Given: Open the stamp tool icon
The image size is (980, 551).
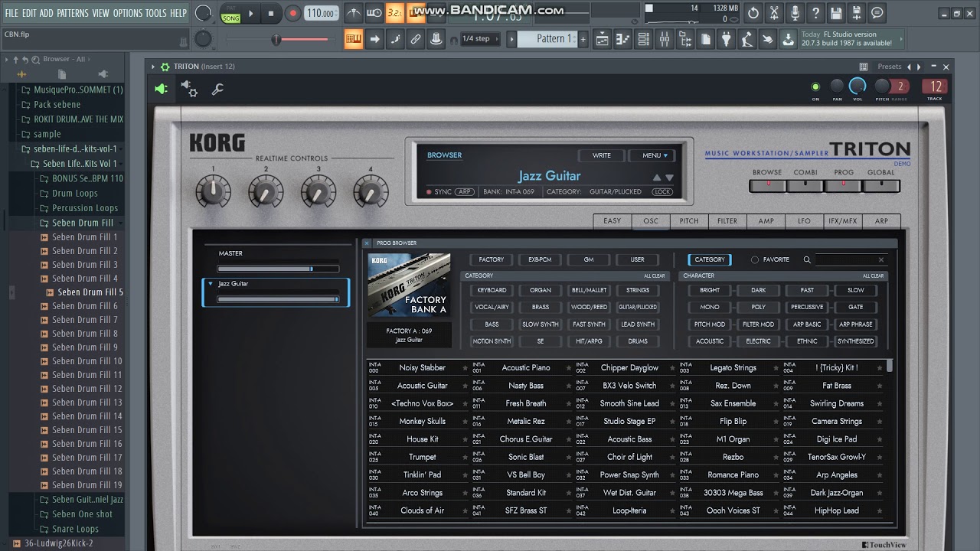Looking at the screenshot, I should (x=436, y=39).
